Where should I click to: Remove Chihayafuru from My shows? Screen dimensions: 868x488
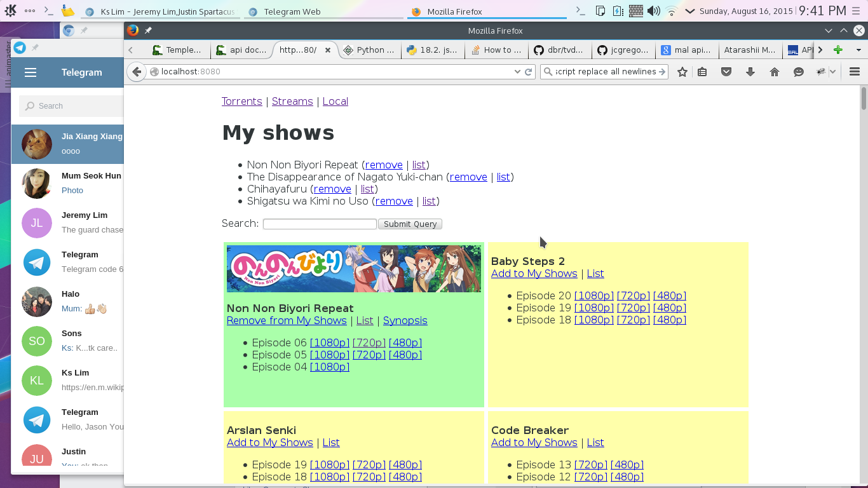pos(332,189)
